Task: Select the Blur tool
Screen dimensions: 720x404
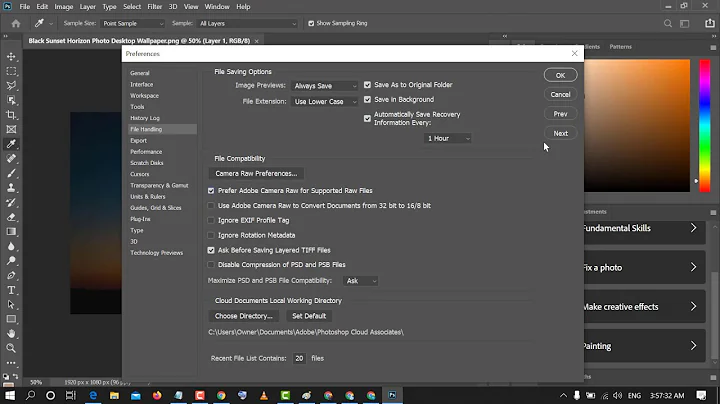Action: tap(11, 247)
